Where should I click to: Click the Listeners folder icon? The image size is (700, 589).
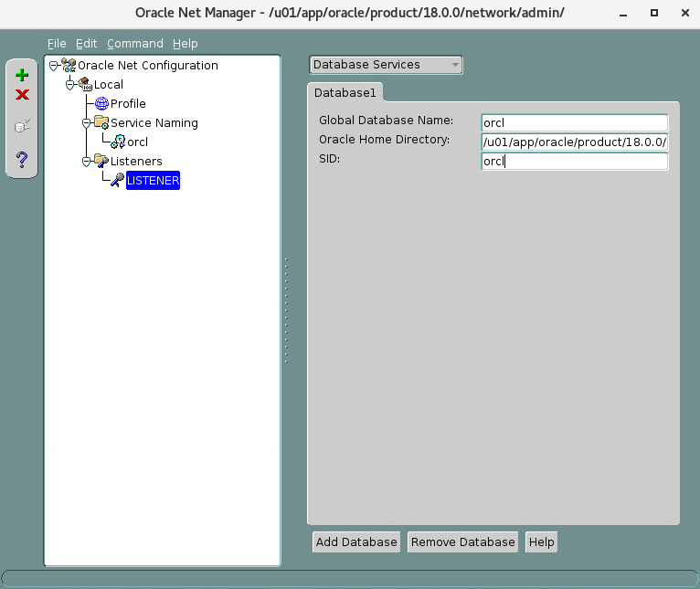tap(101, 161)
